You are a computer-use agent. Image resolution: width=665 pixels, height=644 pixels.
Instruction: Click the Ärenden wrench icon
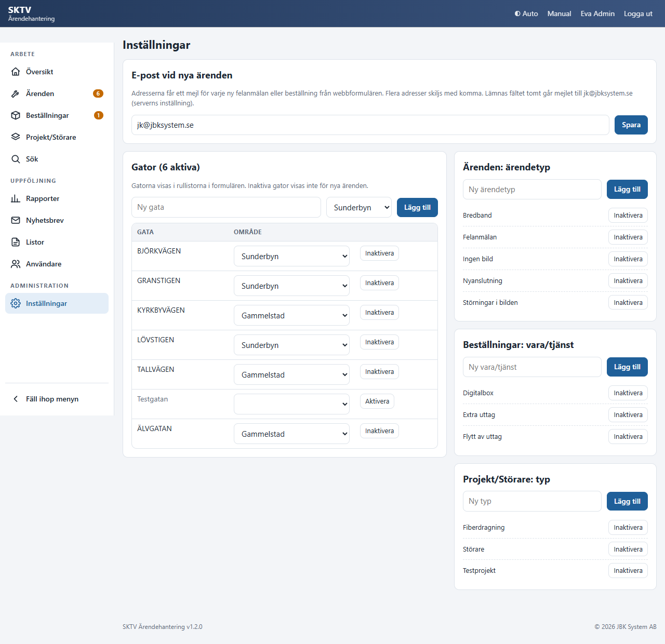tap(16, 93)
